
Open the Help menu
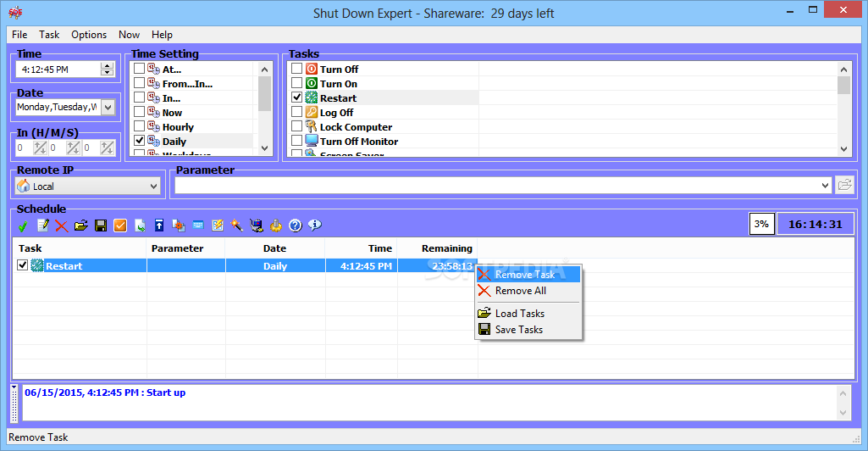click(x=163, y=35)
